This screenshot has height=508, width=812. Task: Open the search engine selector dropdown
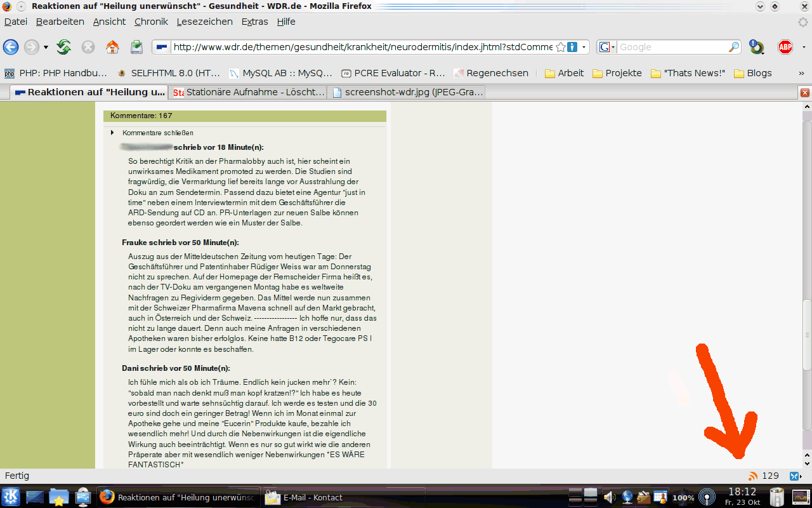tap(606, 47)
